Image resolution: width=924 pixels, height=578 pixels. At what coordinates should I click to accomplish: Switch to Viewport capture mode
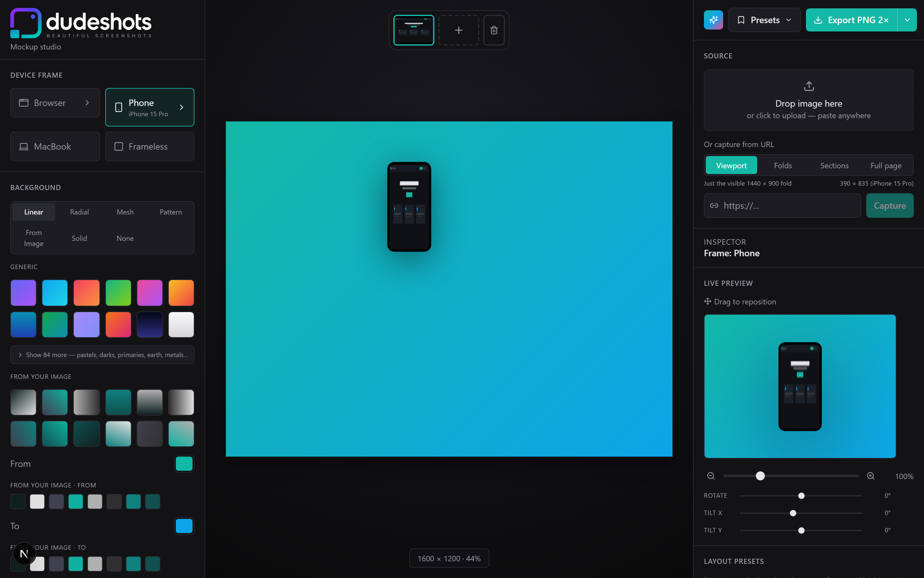coord(731,165)
